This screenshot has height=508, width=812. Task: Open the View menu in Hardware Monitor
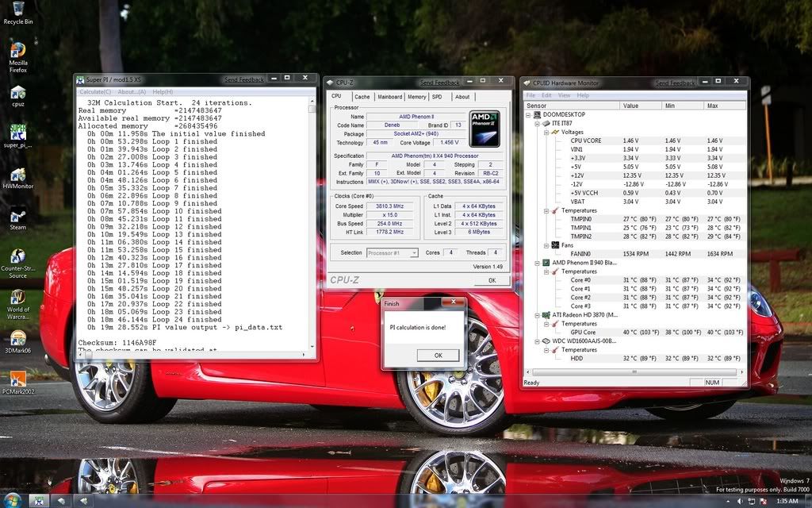click(564, 95)
